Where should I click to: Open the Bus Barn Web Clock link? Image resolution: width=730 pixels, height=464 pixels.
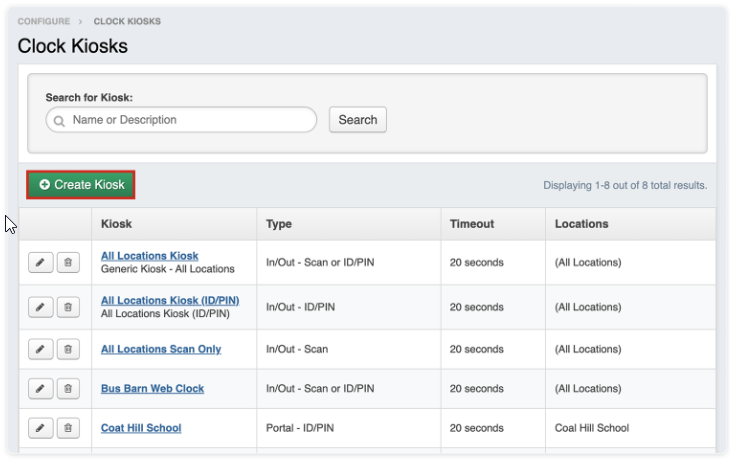pos(152,388)
